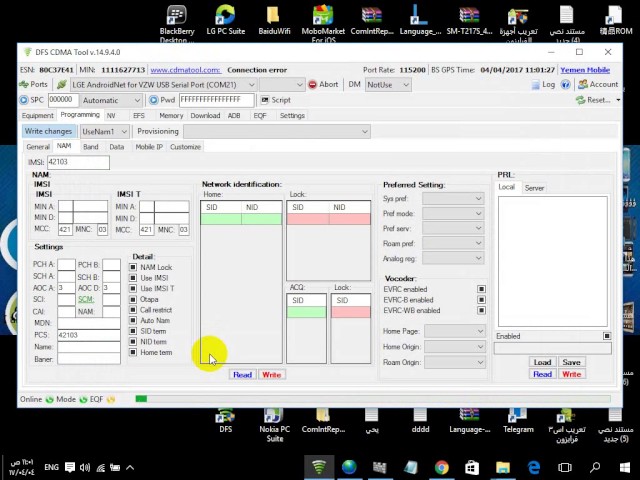The image size is (640, 480).
Task: Open Microsoft Edge from taskbar
Action: point(533,467)
